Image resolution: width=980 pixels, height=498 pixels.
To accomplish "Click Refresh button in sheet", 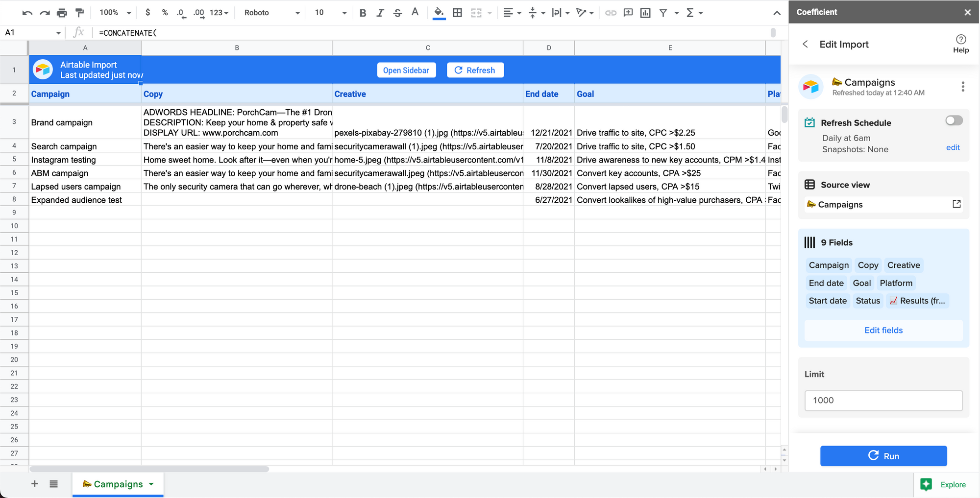I will coord(475,70).
